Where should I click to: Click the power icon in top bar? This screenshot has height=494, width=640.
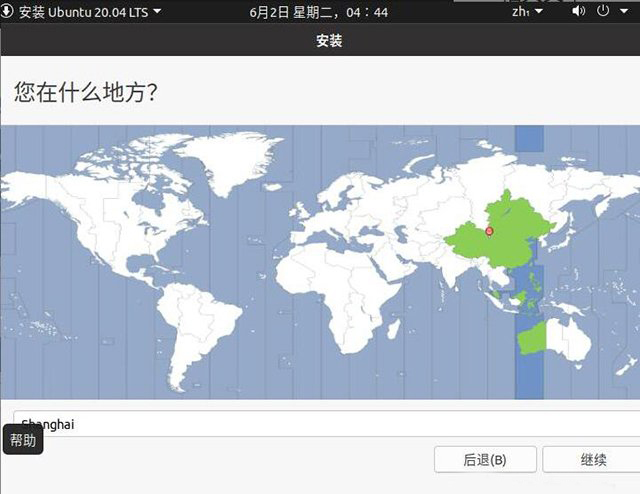coord(603,11)
